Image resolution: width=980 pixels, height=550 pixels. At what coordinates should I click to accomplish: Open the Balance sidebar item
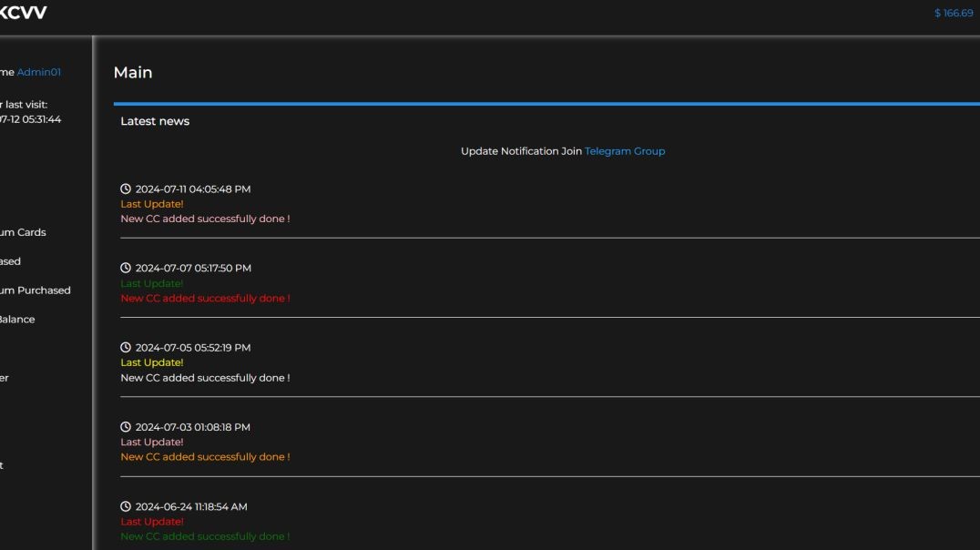pos(17,320)
